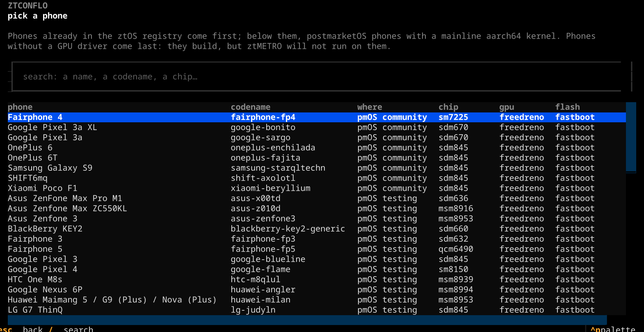Pick the Xiaomi Poco F1 row

click(x=317, y=188)
